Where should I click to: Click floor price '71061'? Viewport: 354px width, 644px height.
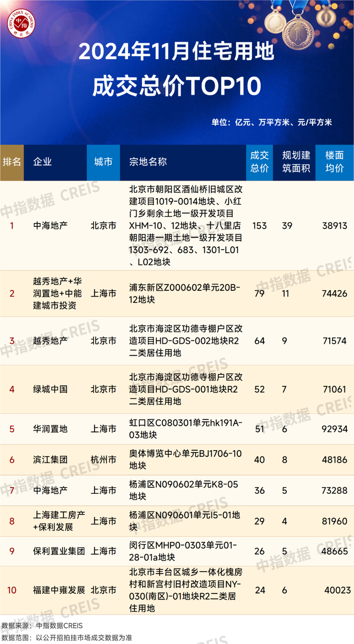[x=334, y=390]
